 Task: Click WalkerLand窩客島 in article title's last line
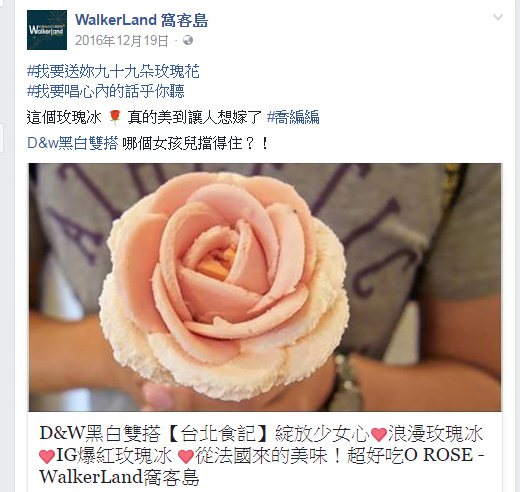tap(119, 477)
